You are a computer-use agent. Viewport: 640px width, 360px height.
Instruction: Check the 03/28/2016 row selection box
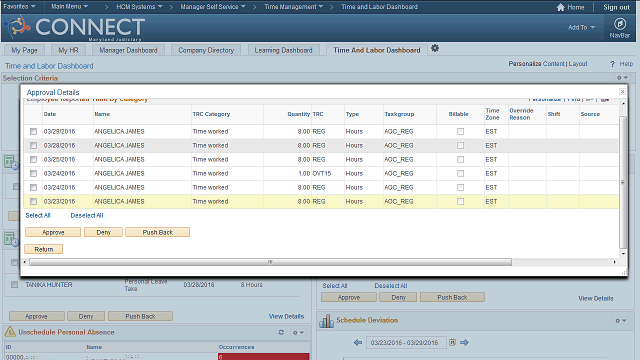(x=33, y=145)
